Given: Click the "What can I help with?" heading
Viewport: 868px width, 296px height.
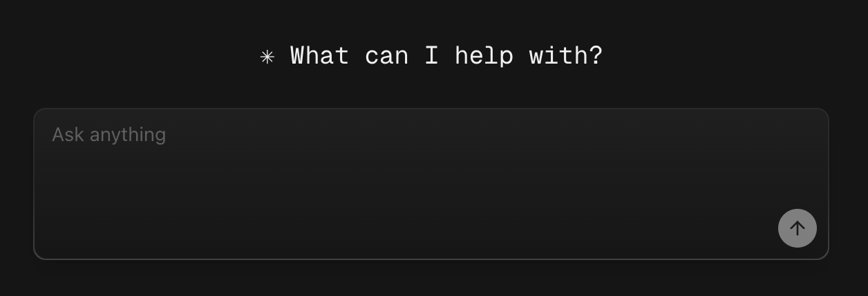Looking at the screenshot, I should point(446,55).
